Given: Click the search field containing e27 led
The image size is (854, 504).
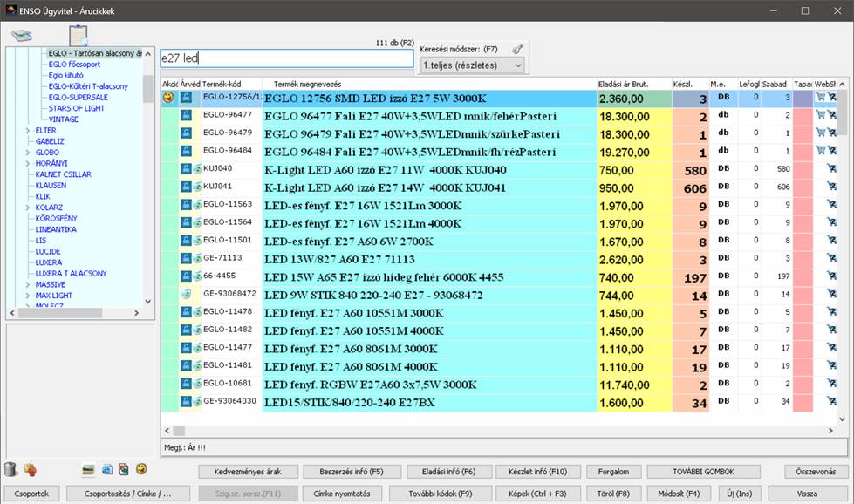Looking at the screenshot, I should point(287,58).
